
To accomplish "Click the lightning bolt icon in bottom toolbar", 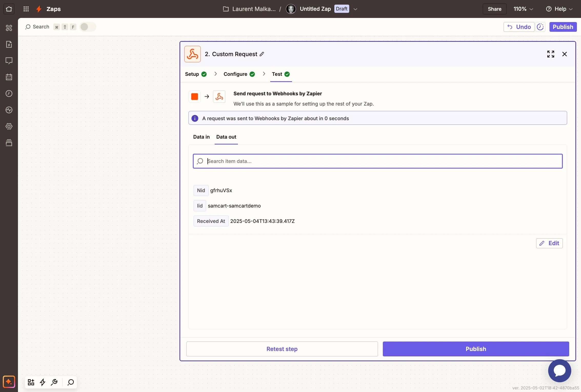I will coord(43,382).
